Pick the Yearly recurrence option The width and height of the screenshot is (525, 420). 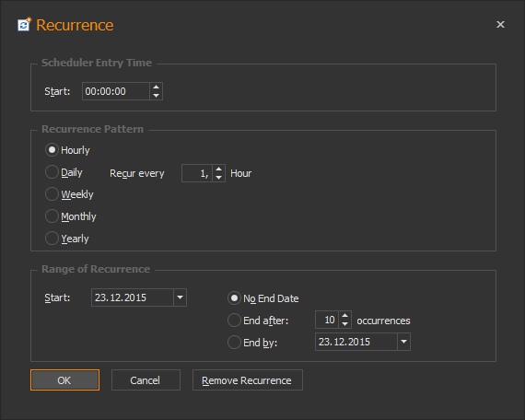pos(52,239)
